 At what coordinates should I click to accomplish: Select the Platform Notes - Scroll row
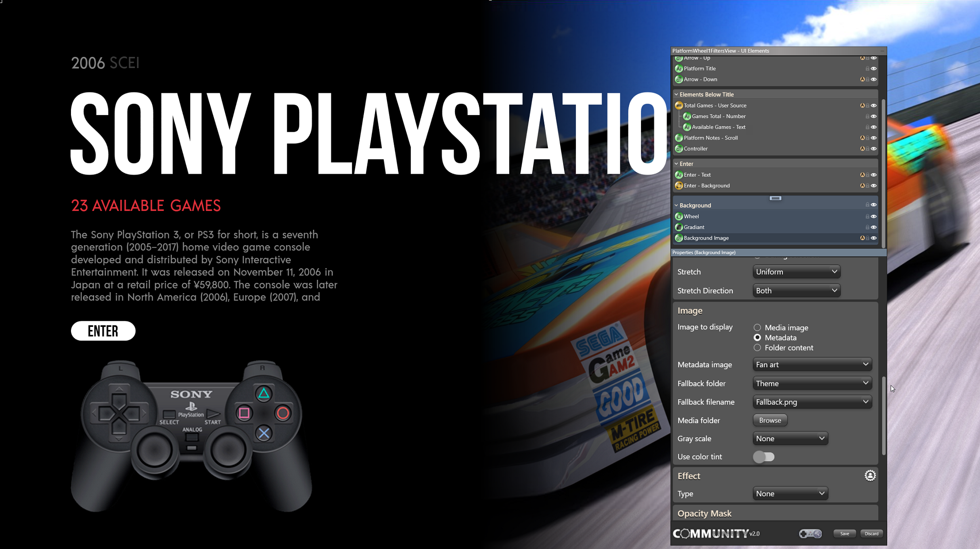[x=775, y=138]
